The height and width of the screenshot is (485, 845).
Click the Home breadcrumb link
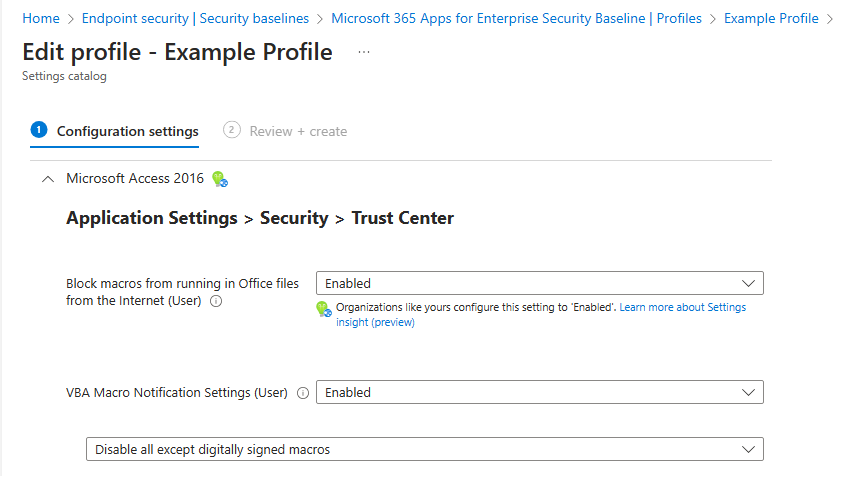point(40,18)
